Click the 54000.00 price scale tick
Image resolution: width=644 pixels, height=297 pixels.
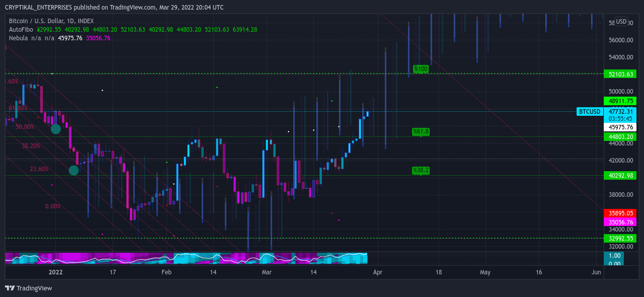[620, 57]
